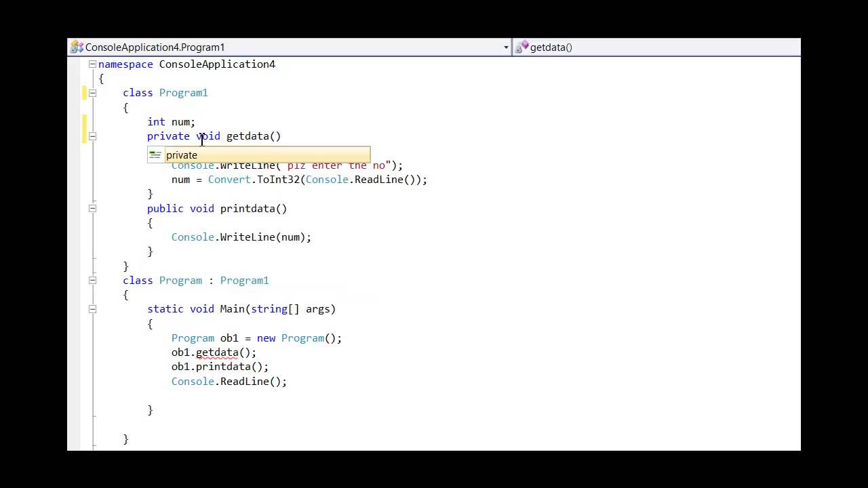The height and width of the screenshot is (488, 868).
Task: Select the private IntelliSense suggestion
Action: point(259,155)
